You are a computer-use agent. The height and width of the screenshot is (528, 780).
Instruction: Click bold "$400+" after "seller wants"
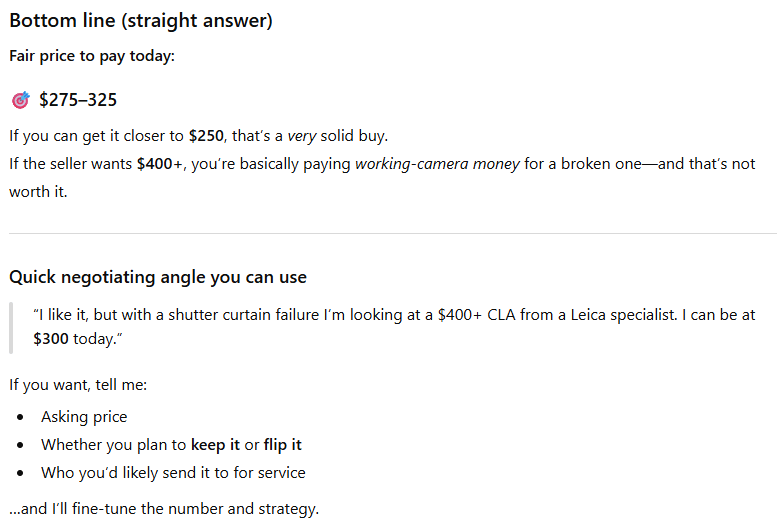point(162,163)
